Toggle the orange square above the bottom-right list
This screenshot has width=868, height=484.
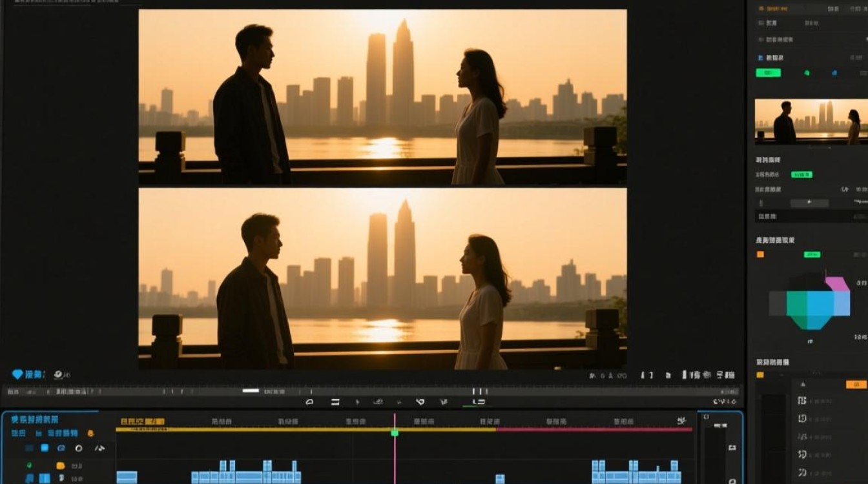pyautogui.click(x=760, y=375)
